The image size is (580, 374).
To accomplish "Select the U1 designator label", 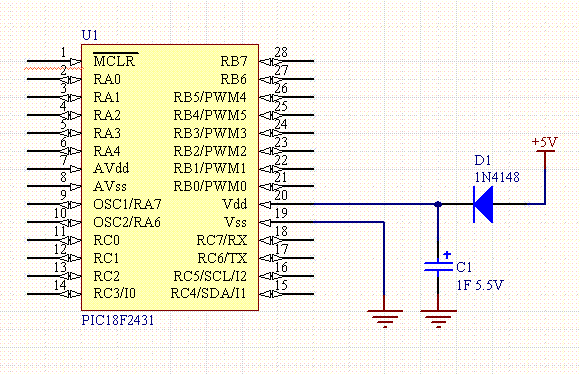I will click(90, 35).
